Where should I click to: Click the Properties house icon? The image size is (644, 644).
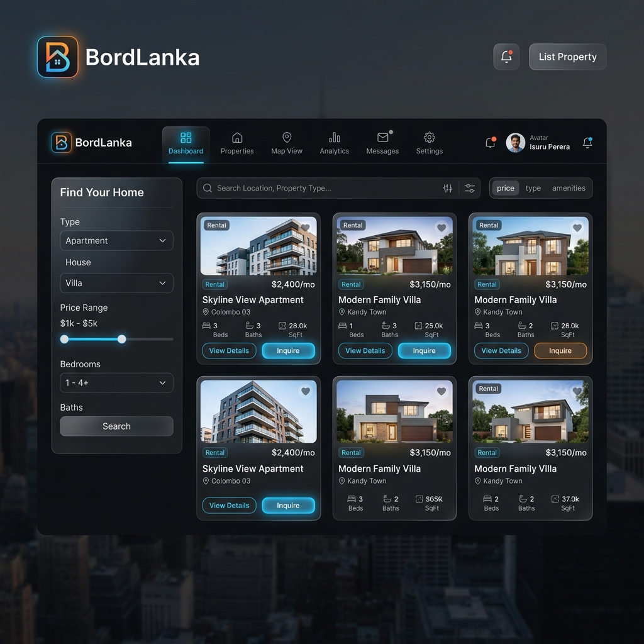[237, 137]
